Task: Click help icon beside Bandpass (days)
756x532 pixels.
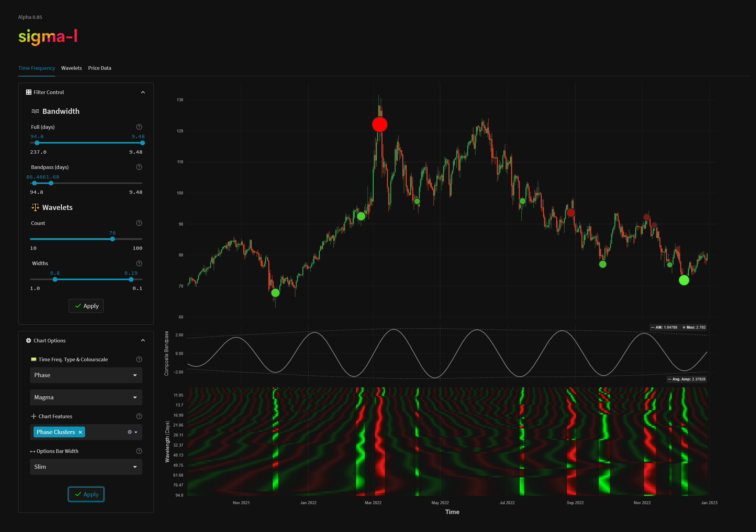Action: coord(139,167)
